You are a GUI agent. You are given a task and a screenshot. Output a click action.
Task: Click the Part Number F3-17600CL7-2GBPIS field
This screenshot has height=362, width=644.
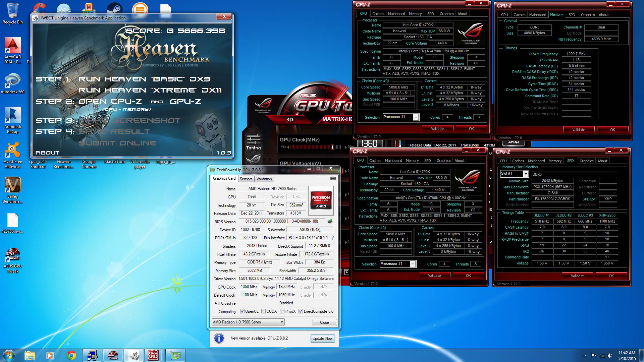click(552, 199)
